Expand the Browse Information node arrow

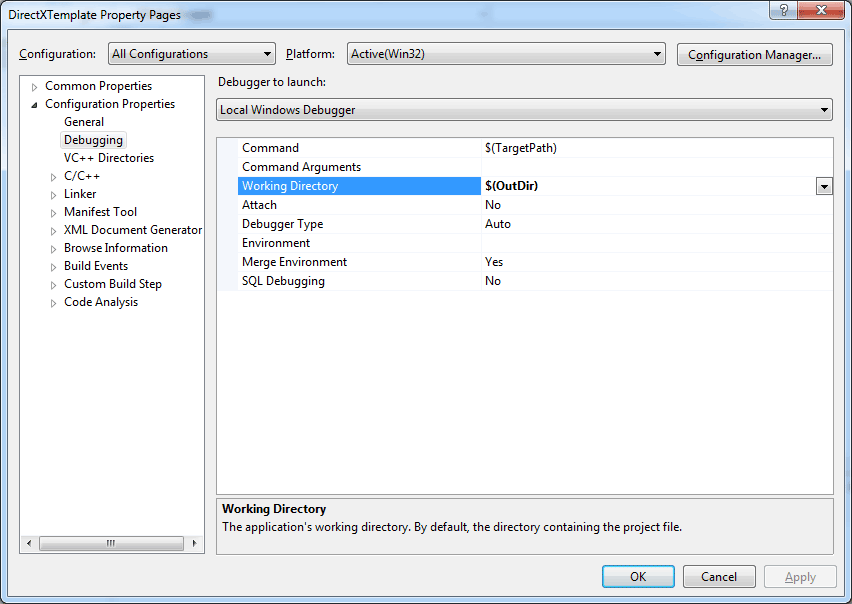tap(53, 249)
